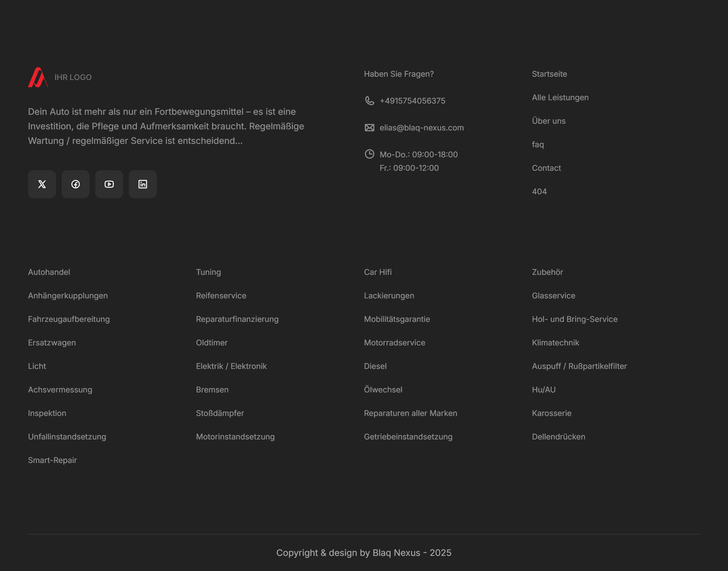728x571 pixels.
Task: Open the LinkedIn social icon
Action: click(143, 184)
